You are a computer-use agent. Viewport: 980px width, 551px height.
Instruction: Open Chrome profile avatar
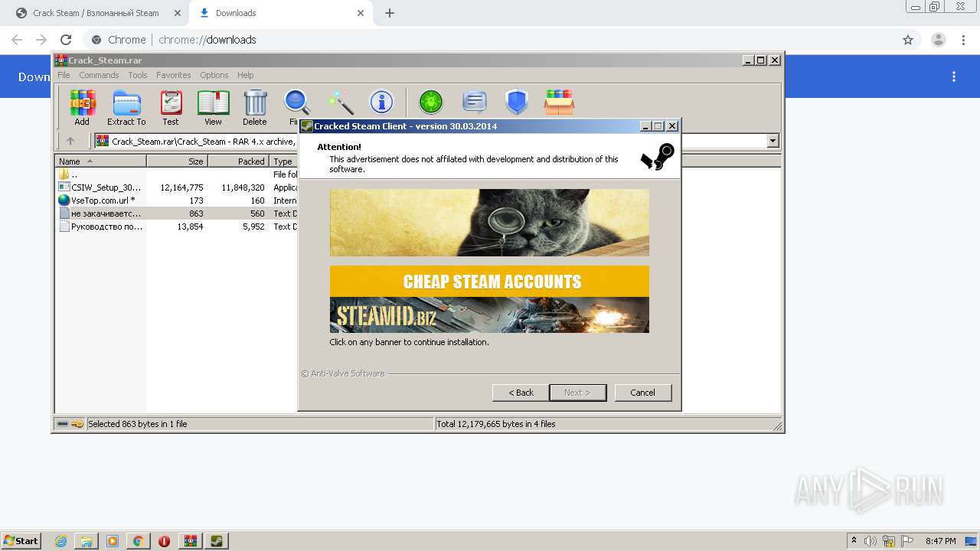(x=939, y=40)
